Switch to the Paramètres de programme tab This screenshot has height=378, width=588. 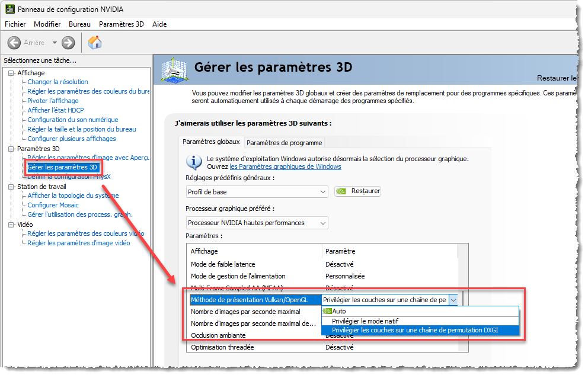point(285,143)
